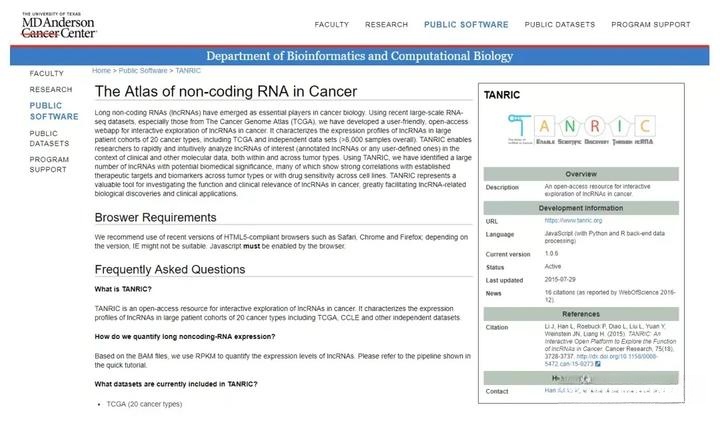The image size is (720, 423).
Task: Go to the Home breadcrumb link
Action: point(101,70)
